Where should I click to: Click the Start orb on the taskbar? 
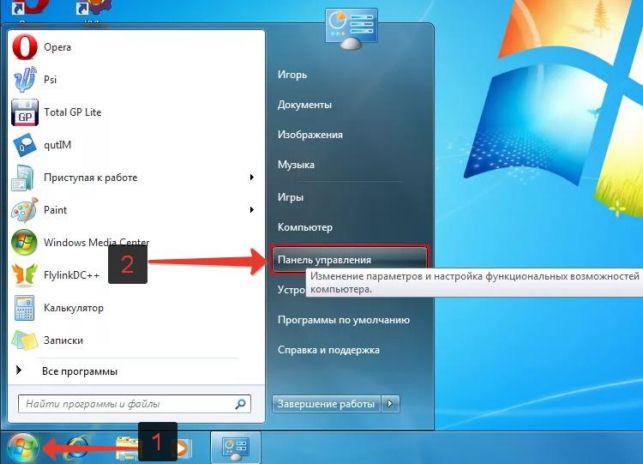pos(23,448)
